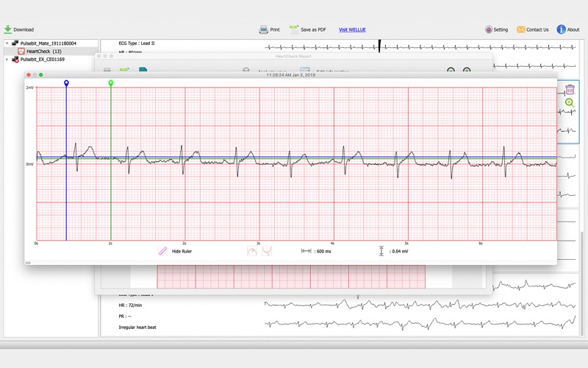This screenshot has height=368, width=588.
Task: Open the Visit WELLUE link
Action: (352, 29)
